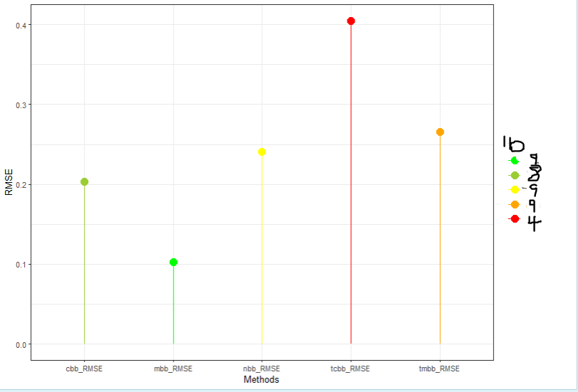This screenshot has height=392, width=578.
Task: Click the 0.3 y-axis tick label
Action: [x=21, y=105]
